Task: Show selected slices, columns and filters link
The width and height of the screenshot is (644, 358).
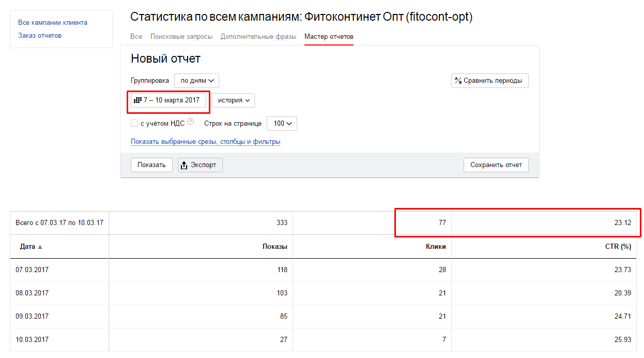Action: pyautogui.click(x=205, y=142)
